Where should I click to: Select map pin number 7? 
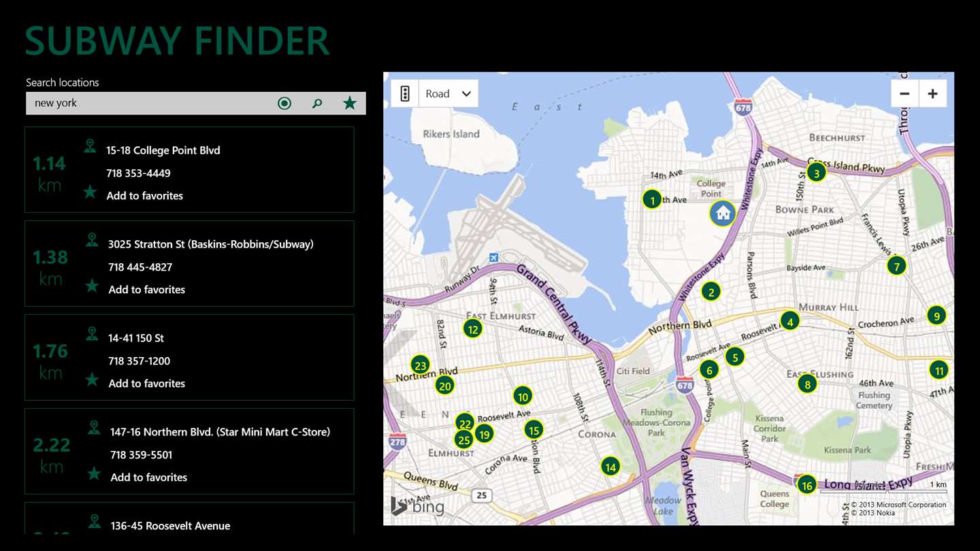coord(897,265)
